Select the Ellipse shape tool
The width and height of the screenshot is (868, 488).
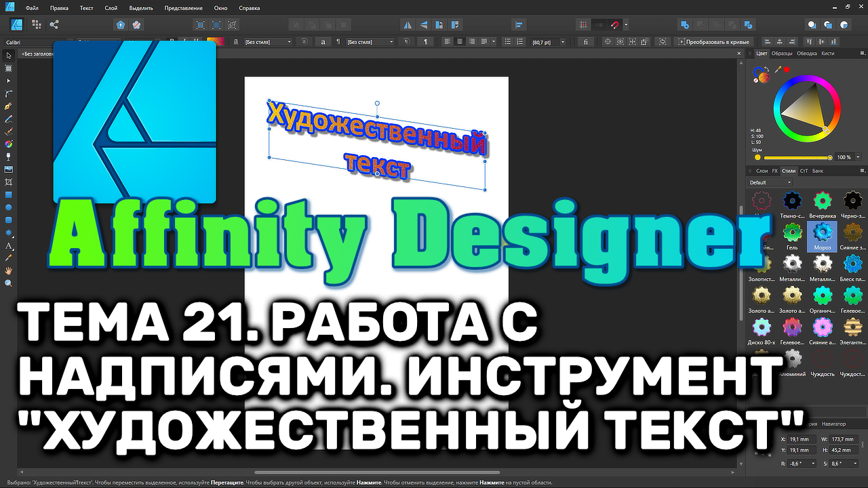tap(9, 207)
